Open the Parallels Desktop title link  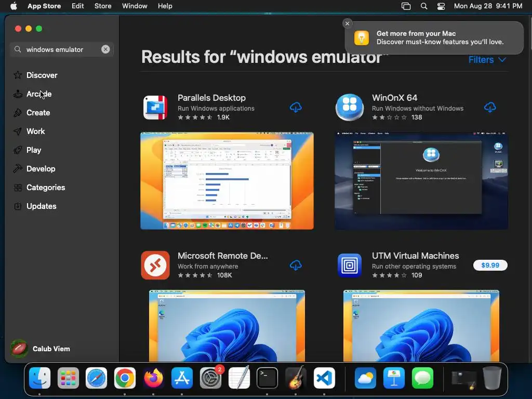211,98
